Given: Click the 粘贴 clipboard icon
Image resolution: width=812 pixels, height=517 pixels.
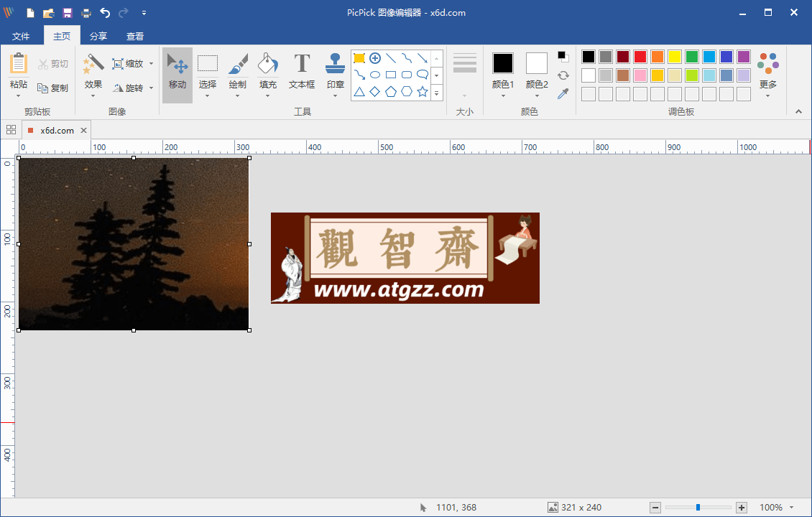Looking at the screenshot, I should pyautogui.click(x=19, y=64).
